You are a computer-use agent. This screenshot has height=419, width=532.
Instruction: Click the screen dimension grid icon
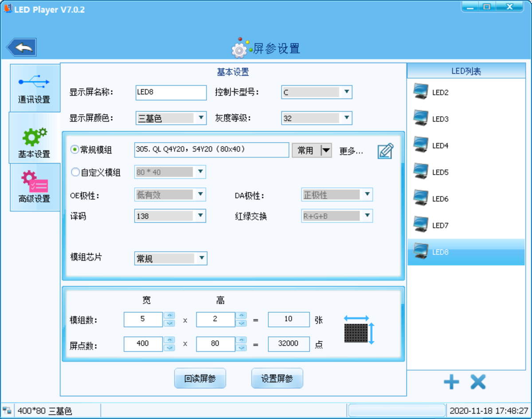[360, 330]
